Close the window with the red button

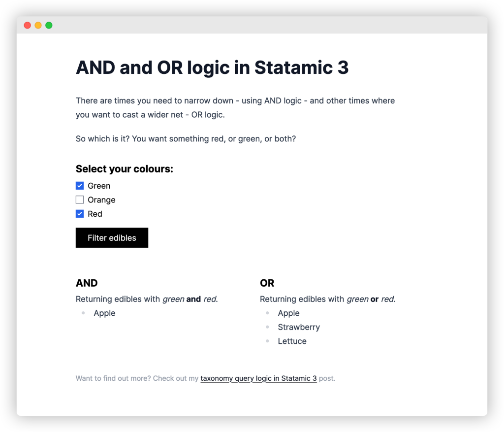coord(28,25)
